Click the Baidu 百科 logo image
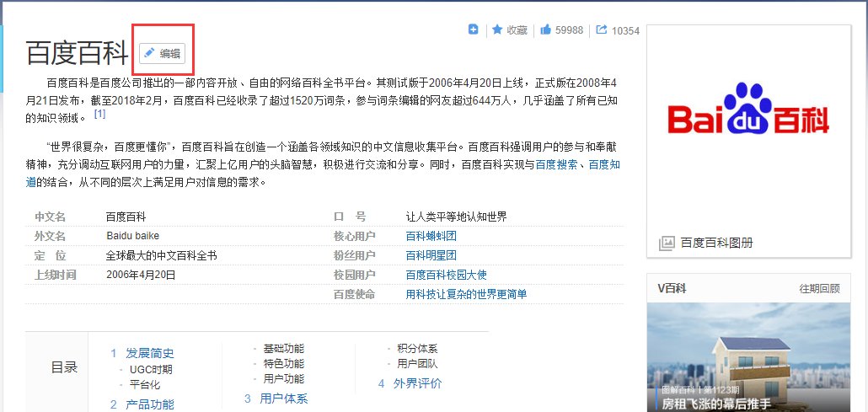Viewport: 868px width, 412px height. [x=748, y=110]
